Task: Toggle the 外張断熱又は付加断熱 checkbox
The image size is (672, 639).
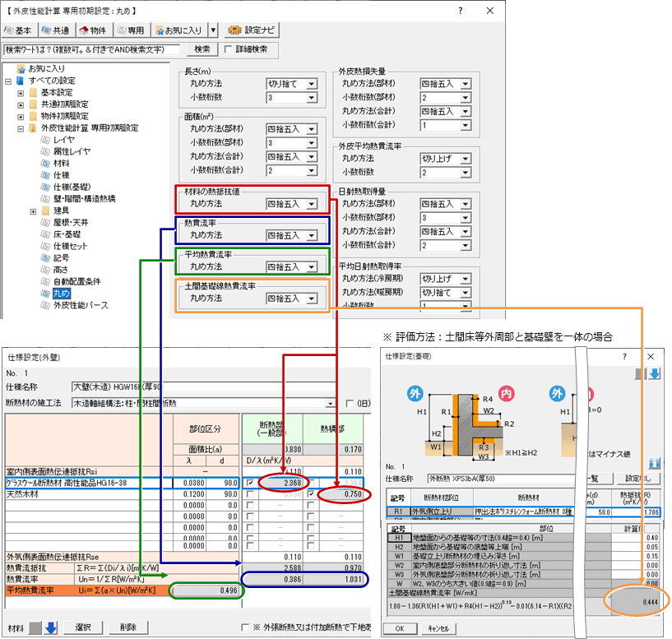Action: click(245, 627)
